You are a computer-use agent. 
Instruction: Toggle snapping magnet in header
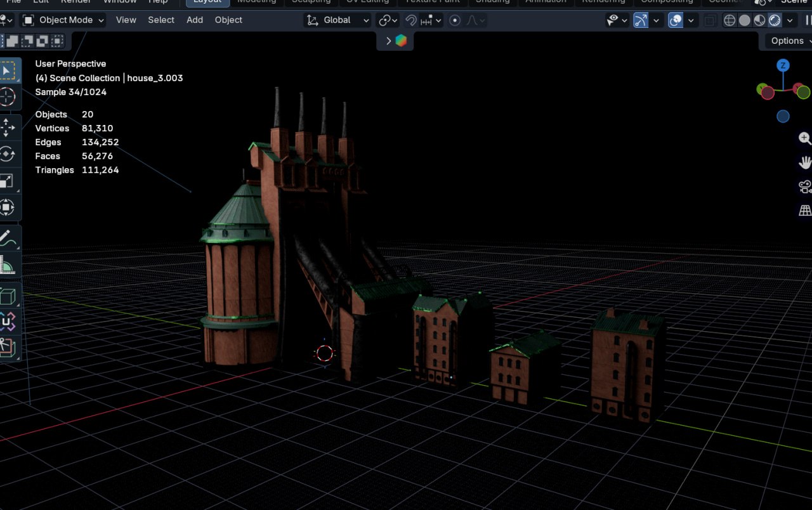(411, 20)
